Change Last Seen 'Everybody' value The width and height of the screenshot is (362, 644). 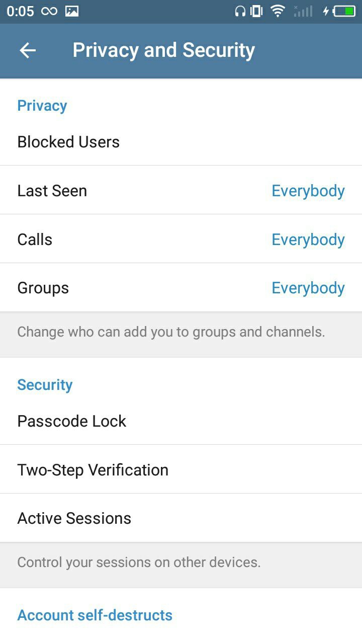(308, 191)
